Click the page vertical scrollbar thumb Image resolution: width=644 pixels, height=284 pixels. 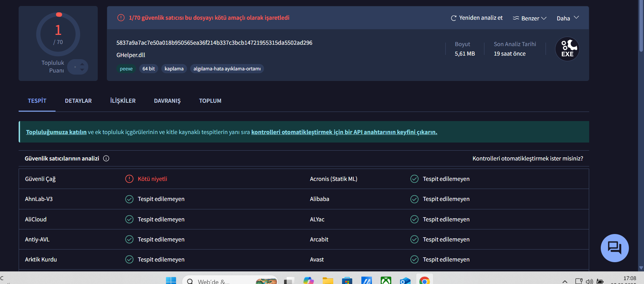pyautogui.click(x=641, y=26)
